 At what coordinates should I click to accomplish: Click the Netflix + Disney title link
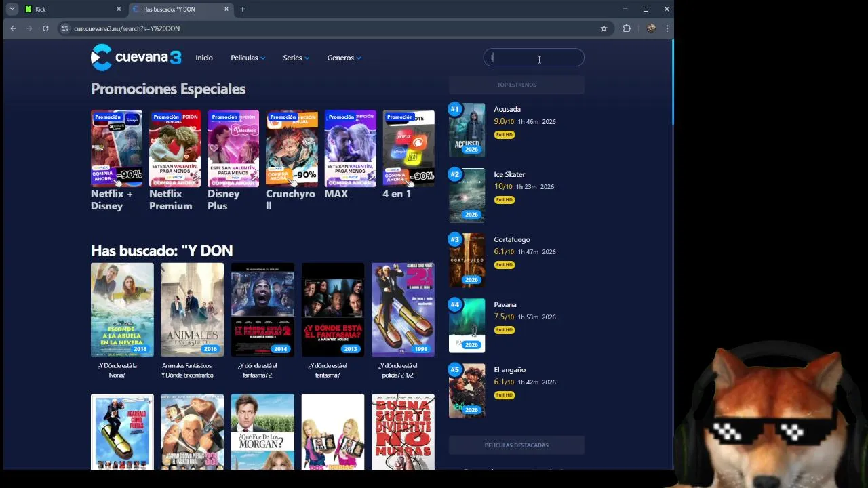[112, 200]
